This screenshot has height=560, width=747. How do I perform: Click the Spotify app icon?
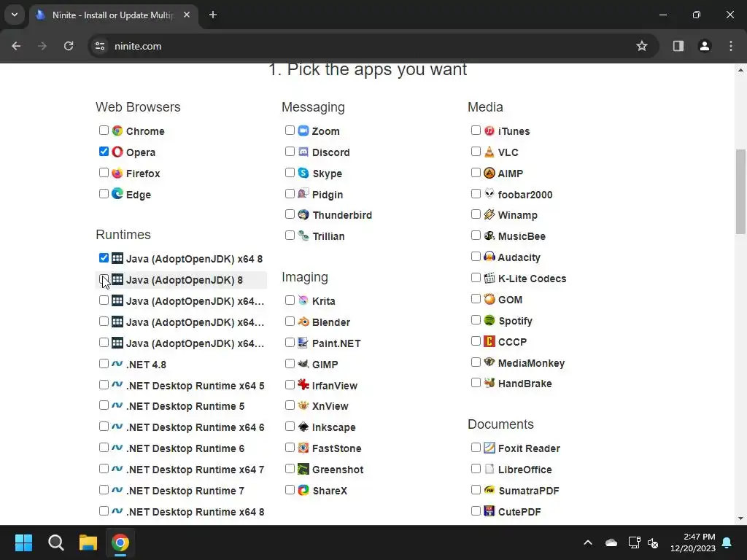point(489,320)
